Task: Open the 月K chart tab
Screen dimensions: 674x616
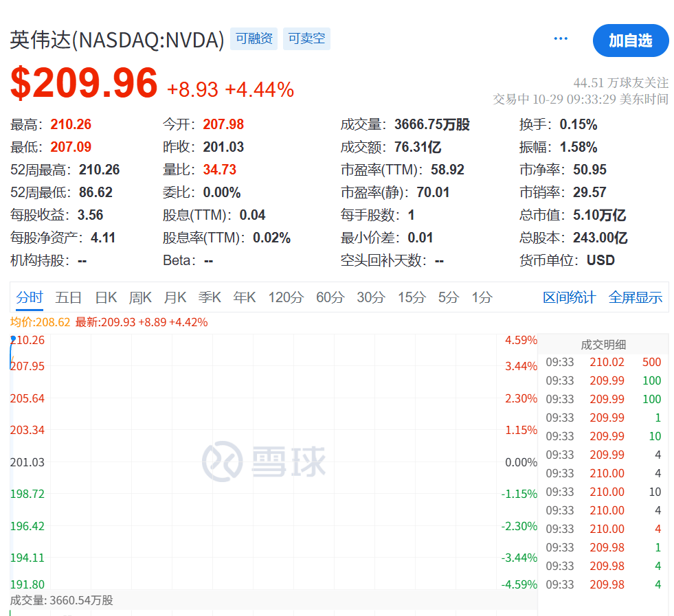Action: point(175,297)
